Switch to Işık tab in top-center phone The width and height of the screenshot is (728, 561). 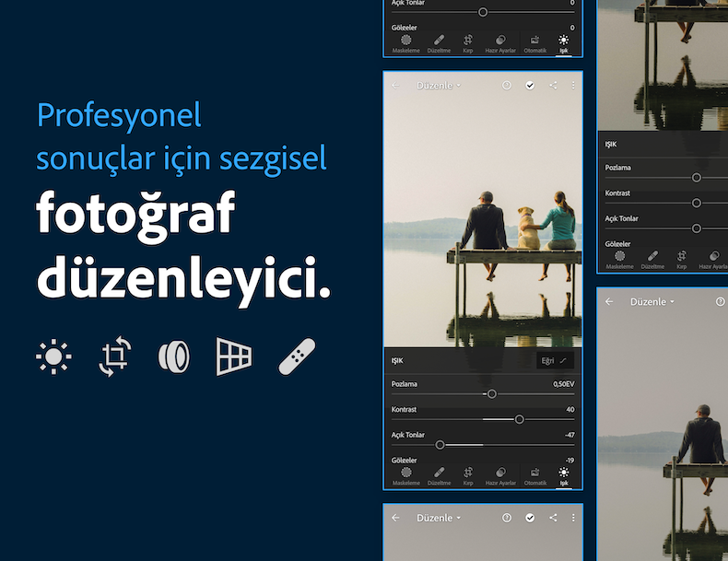563,42
